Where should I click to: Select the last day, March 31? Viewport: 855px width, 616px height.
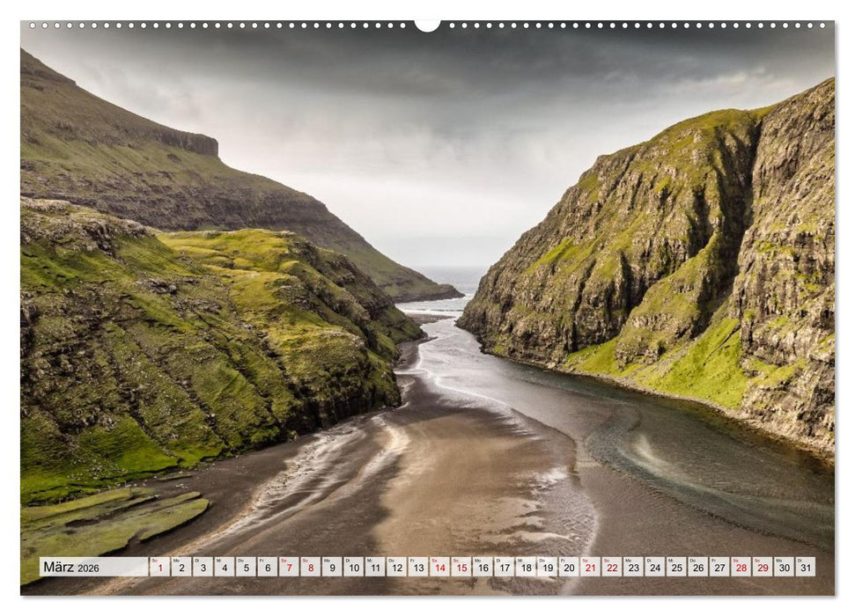pos(805,567)
